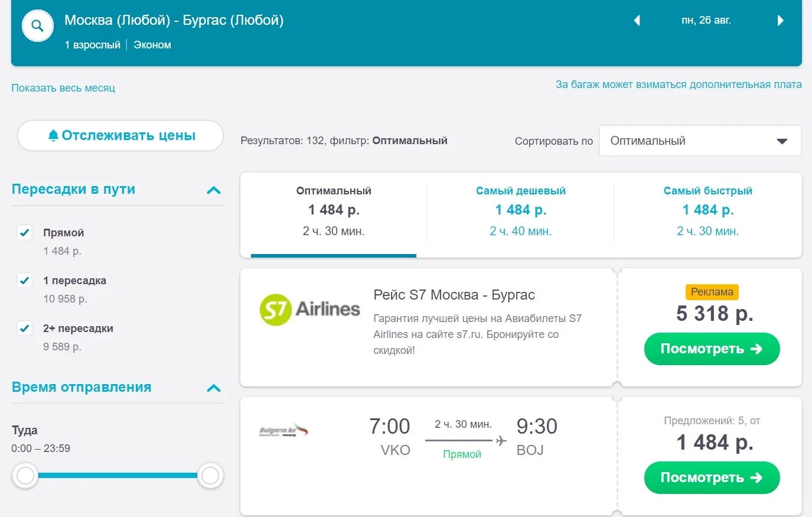This screenshot has height=517, width=812.
Task: Click the departure time 7:00
Action: 389,426
